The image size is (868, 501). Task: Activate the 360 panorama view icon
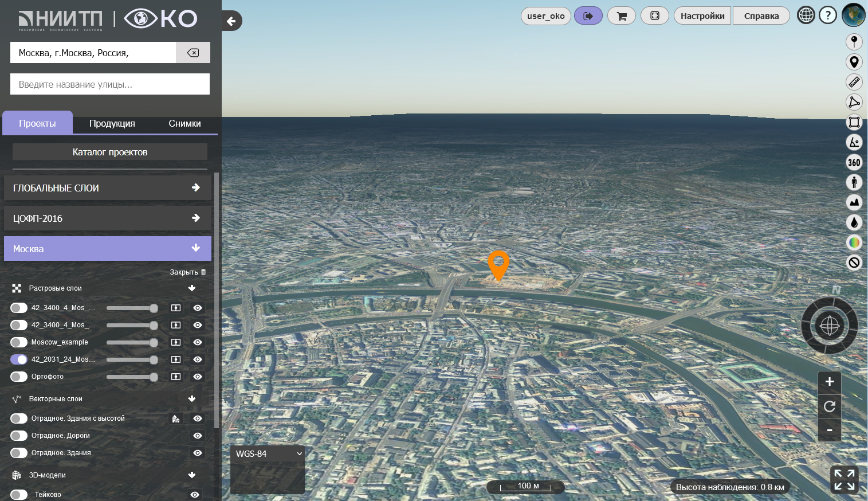854,162
